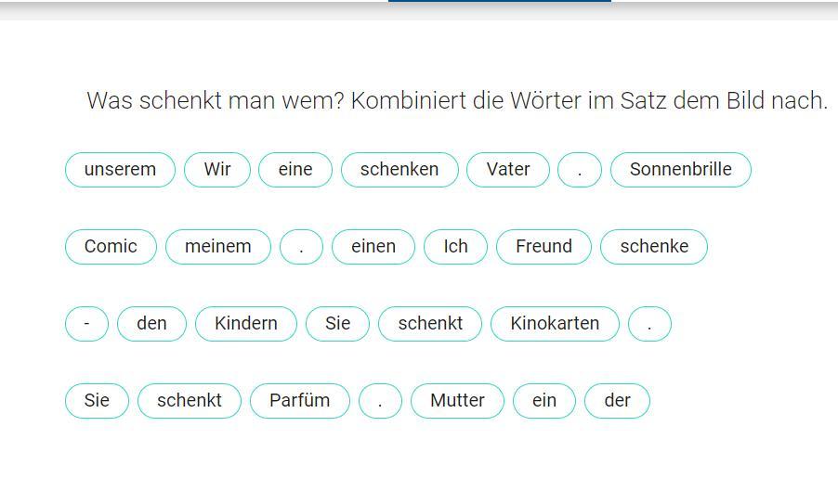Select the 'Comic' word chip

click(x=111, y=247)
